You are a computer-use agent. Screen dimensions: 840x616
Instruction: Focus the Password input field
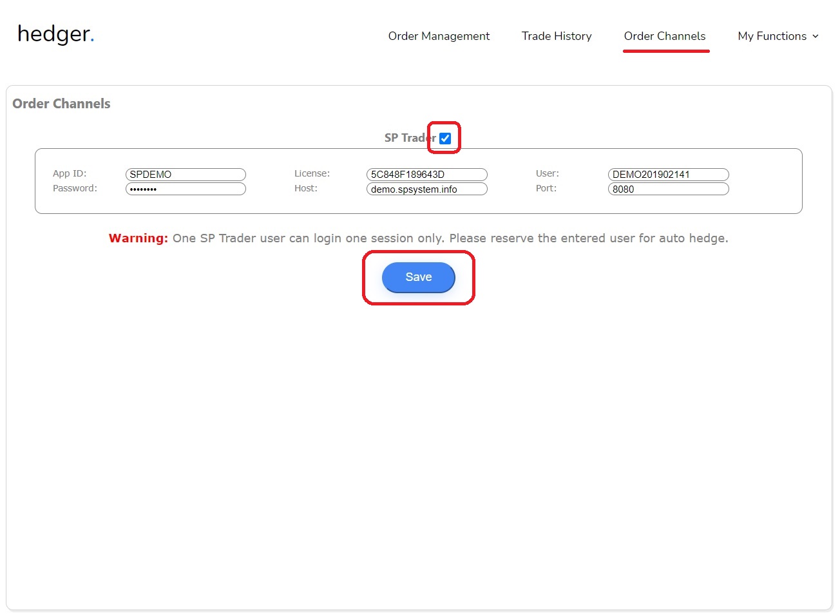pyautogui.click(x=186, y=189)
